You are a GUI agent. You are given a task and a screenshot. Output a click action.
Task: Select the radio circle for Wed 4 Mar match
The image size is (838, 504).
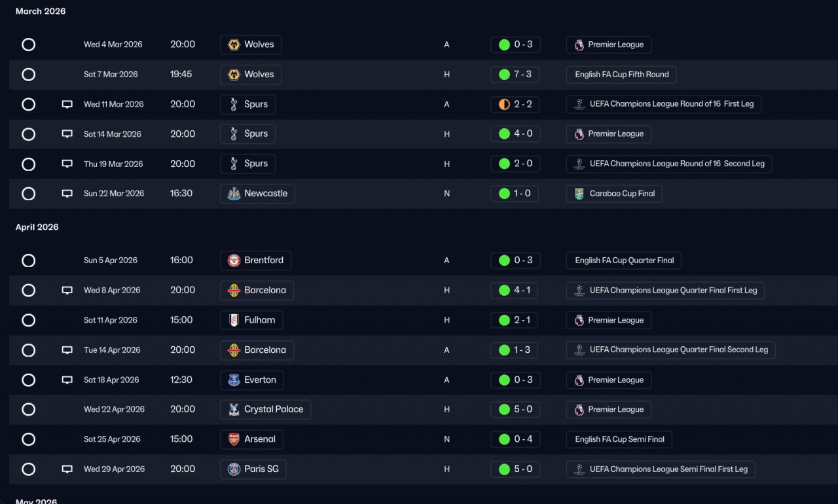(28, 45)
